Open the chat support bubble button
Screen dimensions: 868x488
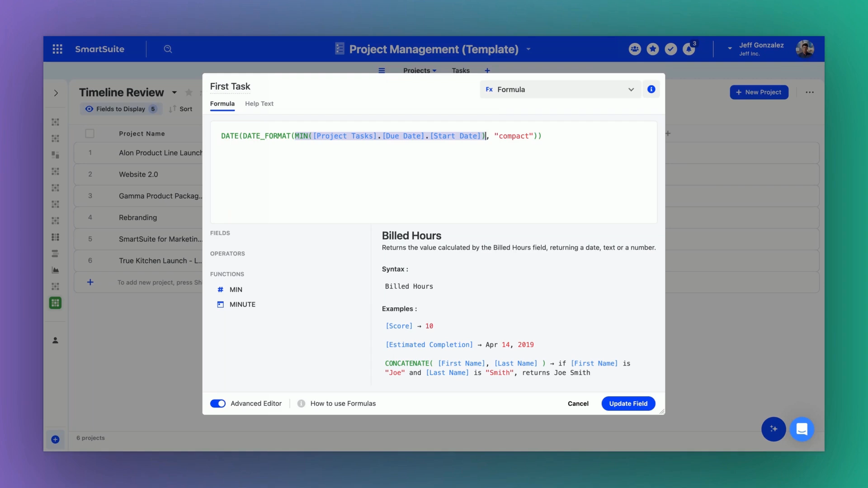click(x=802, y=429)
